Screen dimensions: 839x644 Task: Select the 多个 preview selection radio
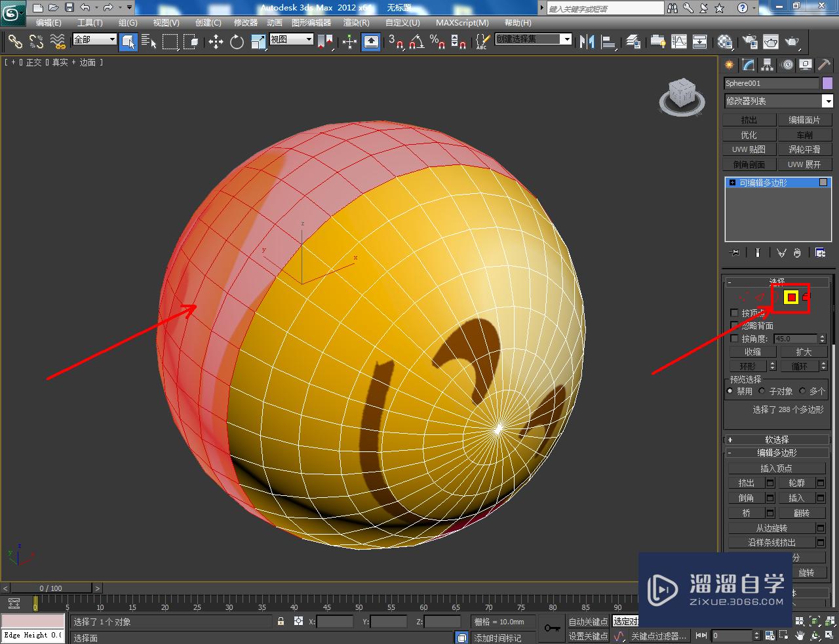click(x=802, y=391)
